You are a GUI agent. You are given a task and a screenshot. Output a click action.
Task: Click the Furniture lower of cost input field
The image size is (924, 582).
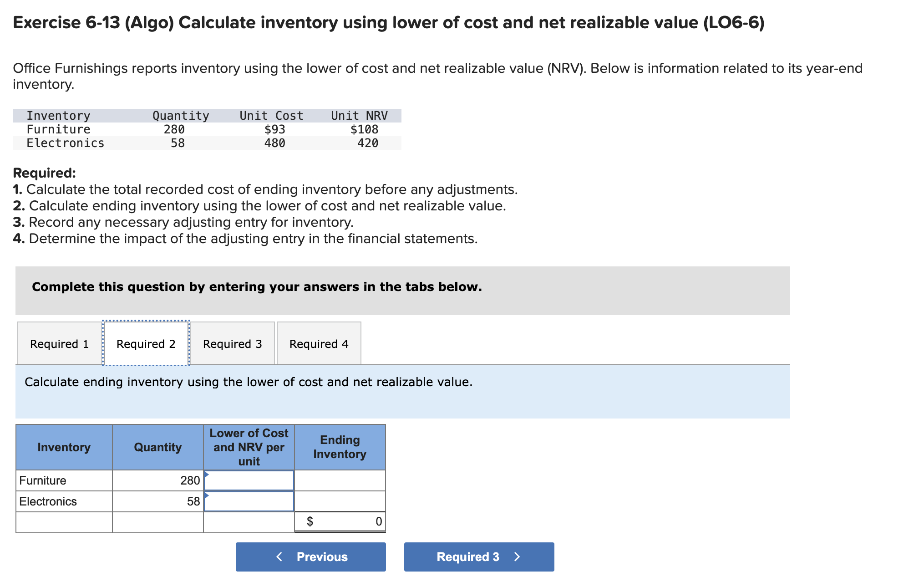249,480
